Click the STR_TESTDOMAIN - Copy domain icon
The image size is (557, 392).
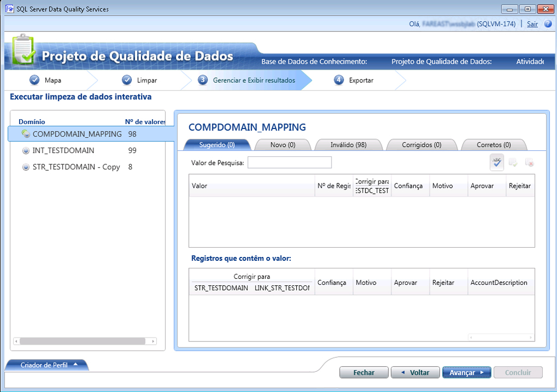[x=26, y=167]
